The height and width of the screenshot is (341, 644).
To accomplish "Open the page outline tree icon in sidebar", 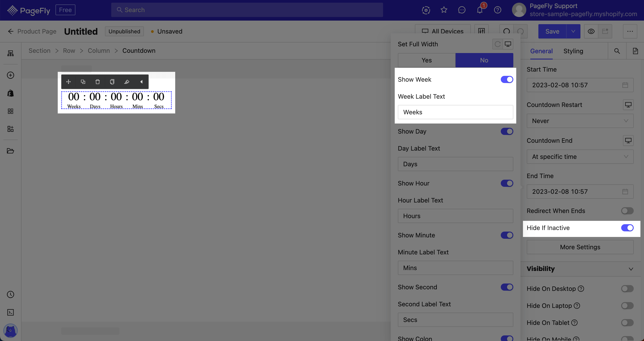I will point(11,53).
